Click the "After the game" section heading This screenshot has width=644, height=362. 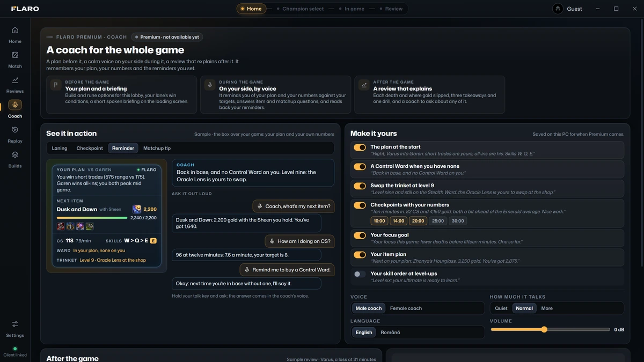[72, 358]
